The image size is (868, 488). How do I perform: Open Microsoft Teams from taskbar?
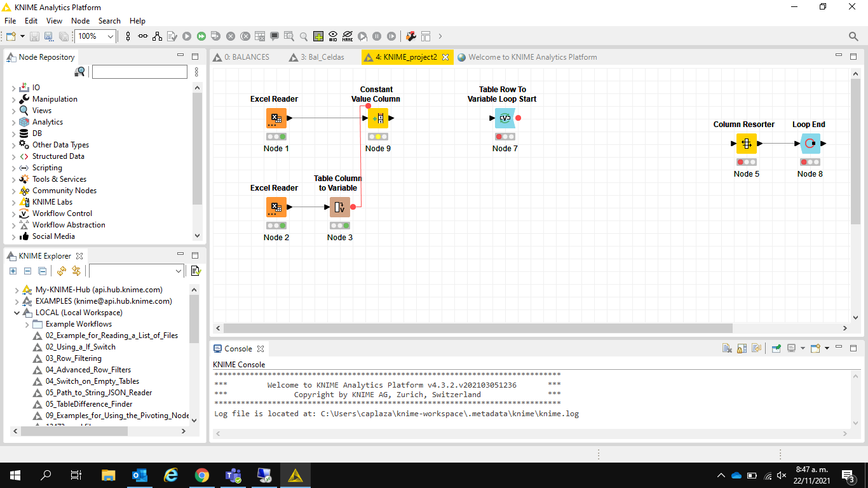coord(233,475)
